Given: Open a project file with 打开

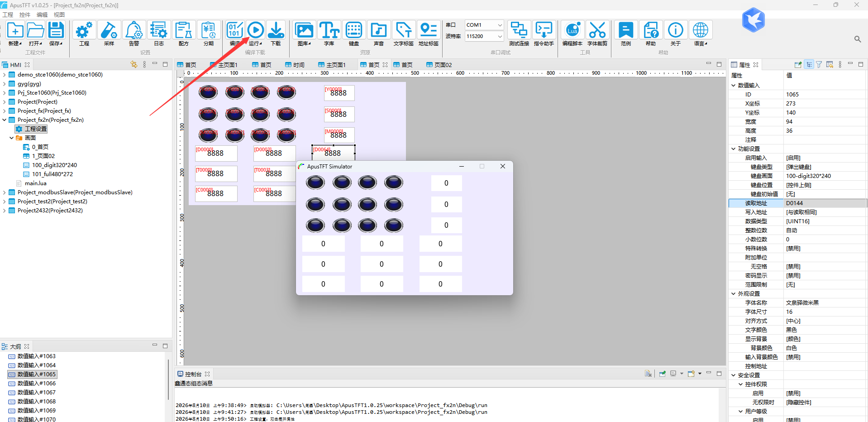Looking at the screenshot, I should click(x=35, y=34).
